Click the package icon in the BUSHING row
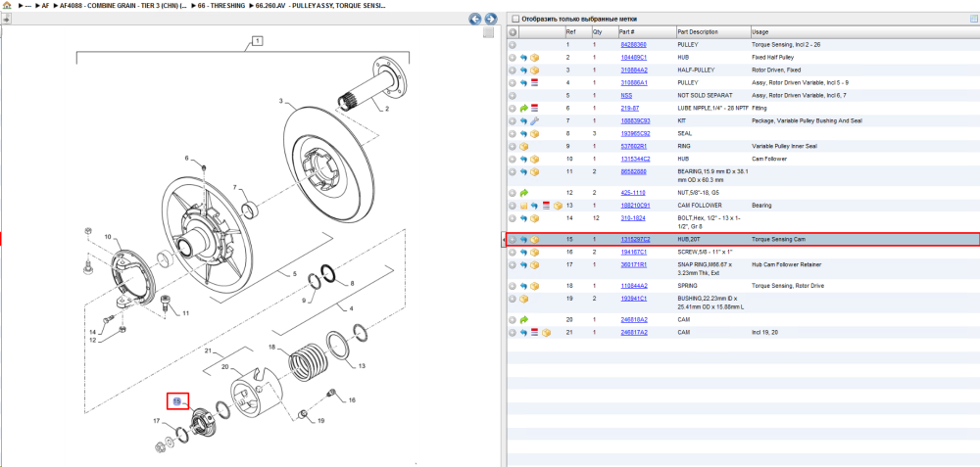The width and height of the screenshot is (980, 467). (x=523, y=299)
